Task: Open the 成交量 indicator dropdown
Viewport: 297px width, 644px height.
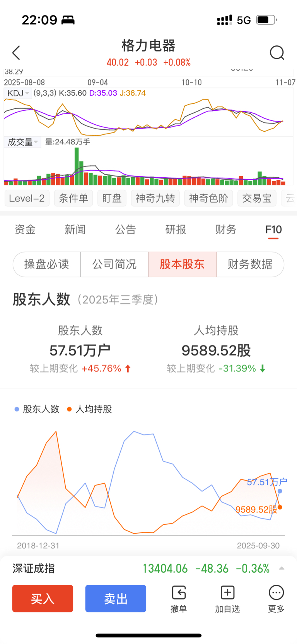Action: pyautogui.click(x=22, y=142)
